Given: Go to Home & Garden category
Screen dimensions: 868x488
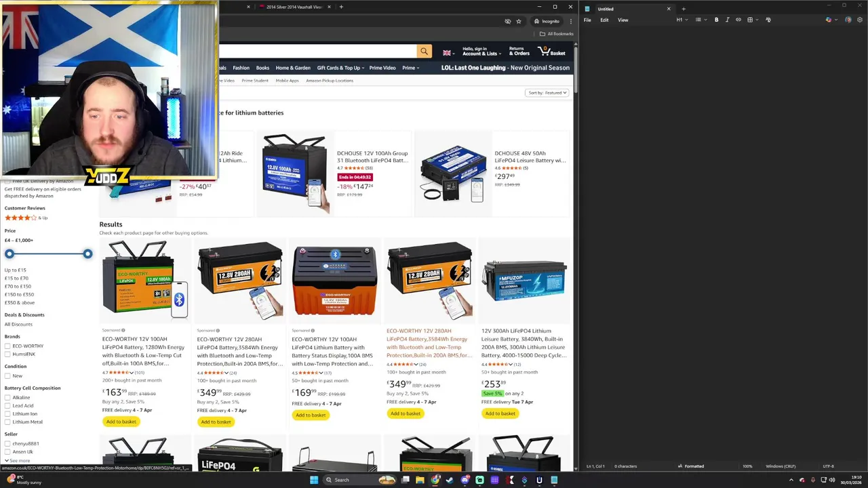Looking at the screenshot, I should click(x=293, y=68).
